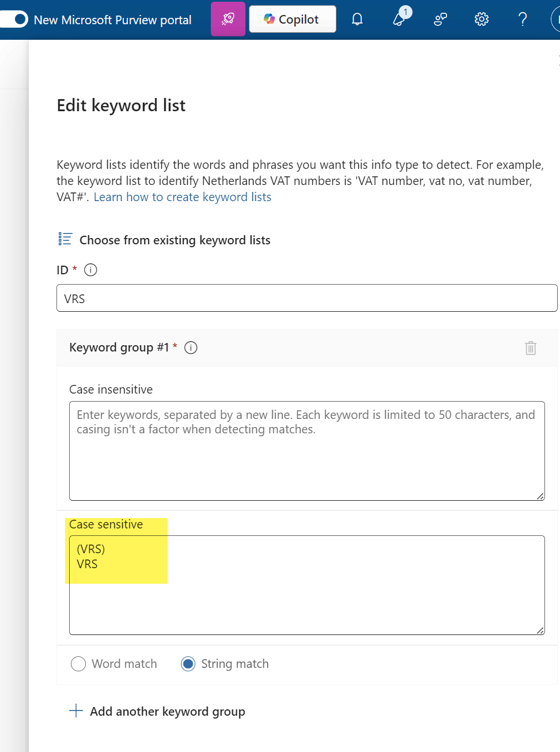Open the notifications bell icon
This screenshot has height=752, width=560.
click(357, 20)
